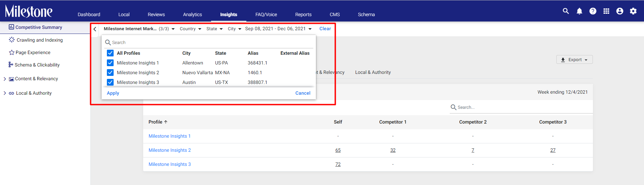This screenshot has width=644, height=185.
Task: Open the CMS menu item
Action: click(335, 14)
